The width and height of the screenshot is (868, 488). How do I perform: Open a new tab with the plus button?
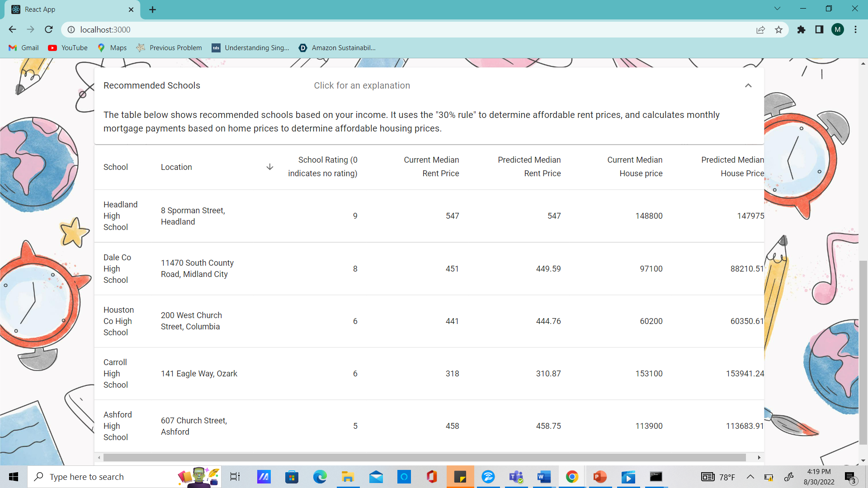click(153, 9)
